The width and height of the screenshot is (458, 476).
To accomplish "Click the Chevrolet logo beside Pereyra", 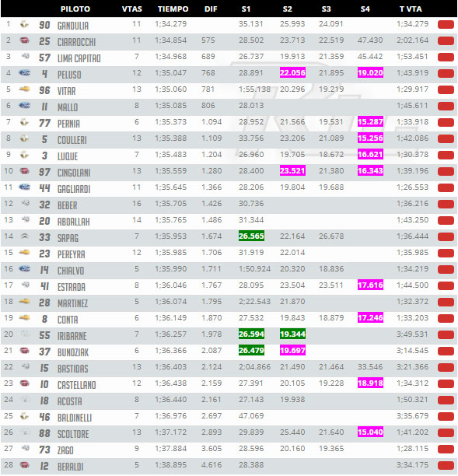I will [24, 252].
